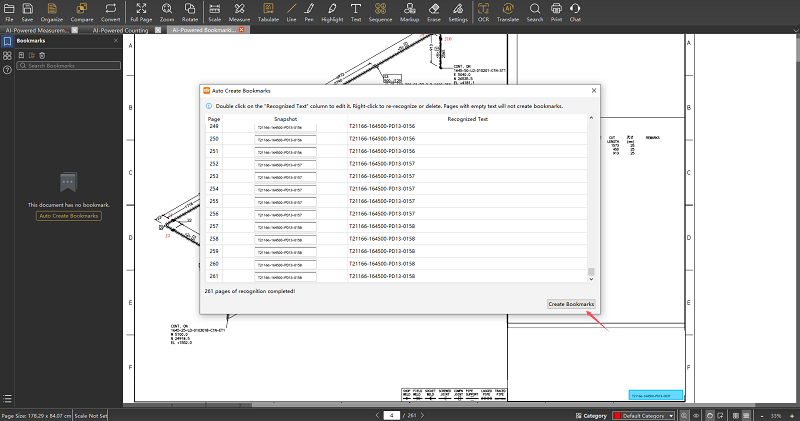
Task: Click the Create Bookmarks button
Action: (x=571, y=304)
